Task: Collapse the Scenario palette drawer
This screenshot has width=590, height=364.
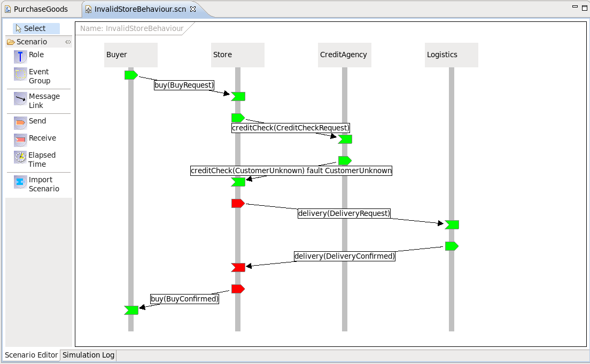Action: 32,42
